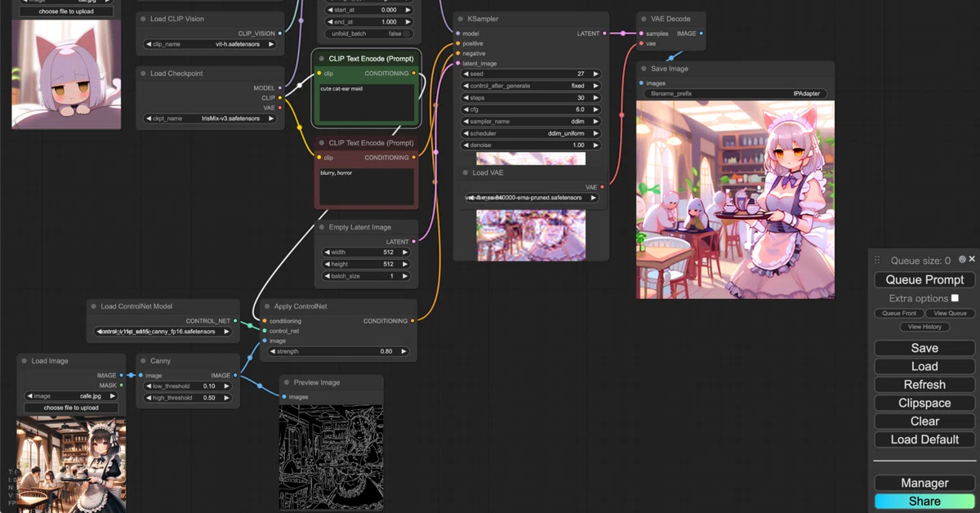Open the scheduler dropdown

pyautogui.click(x=531, y=133)
